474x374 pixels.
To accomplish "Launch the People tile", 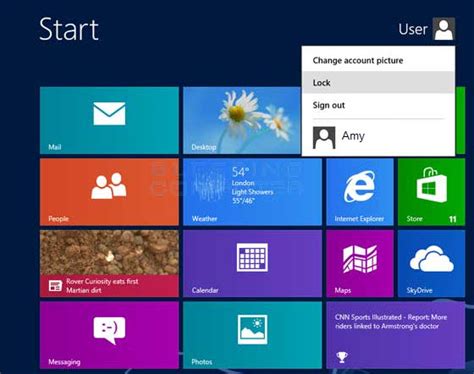I will pyautogui.click(x=109, y=192).
